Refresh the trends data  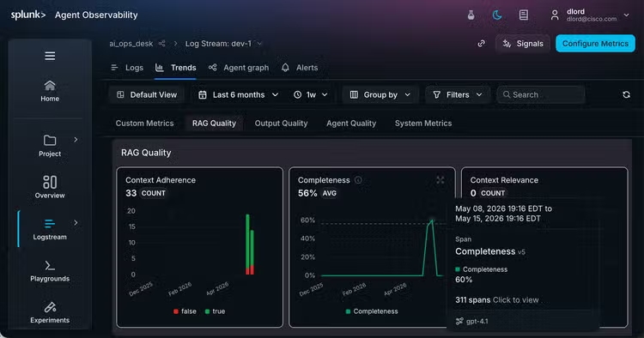coord(626,94)
